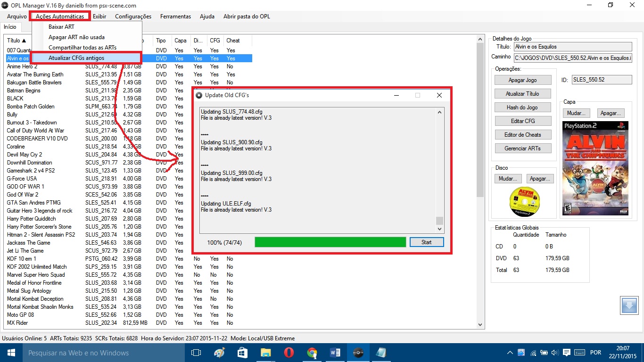Select 'Atualizar CFGs antigos' menu entry
This screenshot has width=644, height=362.
76,58
